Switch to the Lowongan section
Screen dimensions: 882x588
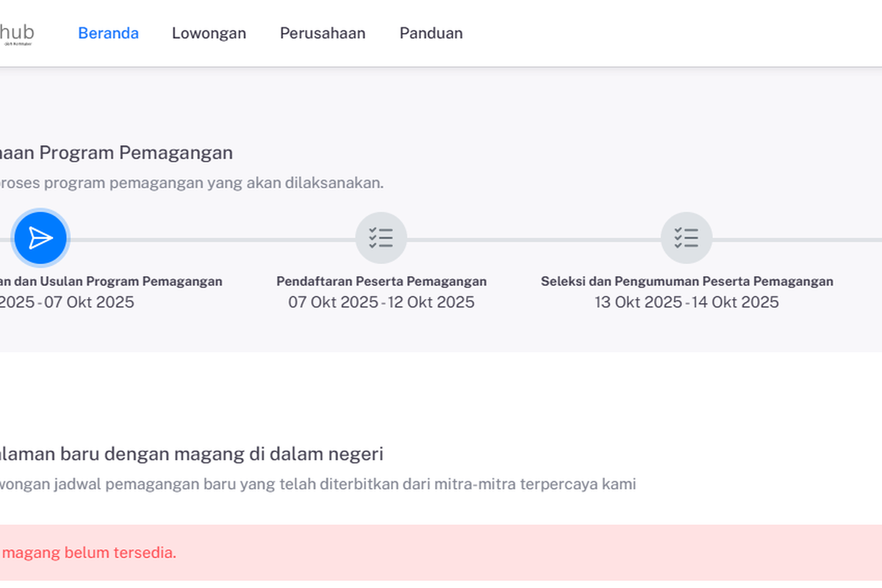pos(209,33)
